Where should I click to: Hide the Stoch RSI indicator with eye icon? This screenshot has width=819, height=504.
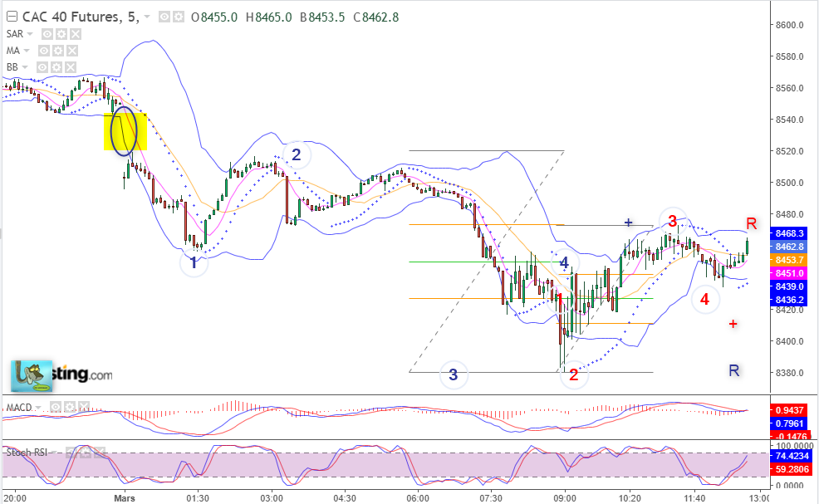71,453
